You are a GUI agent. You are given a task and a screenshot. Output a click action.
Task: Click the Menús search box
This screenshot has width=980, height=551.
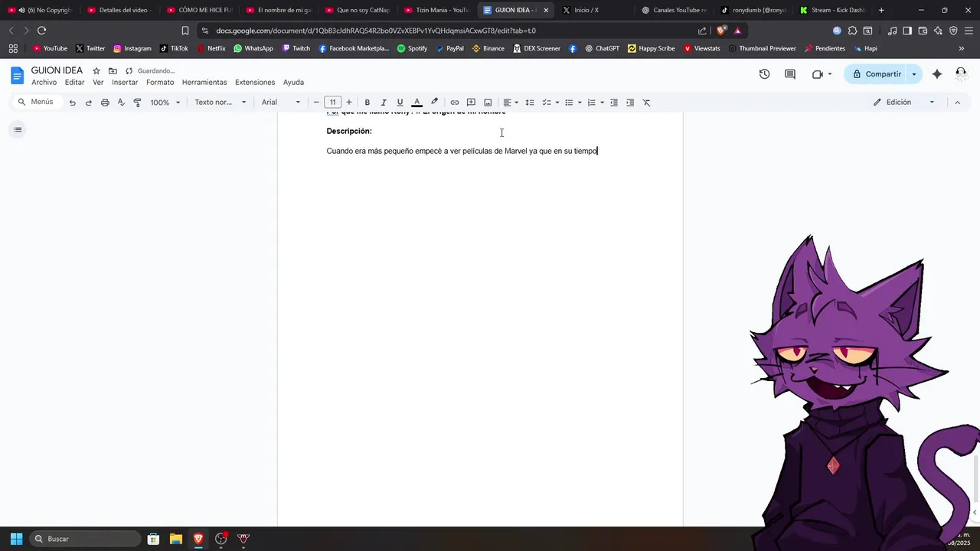point(38,102)
